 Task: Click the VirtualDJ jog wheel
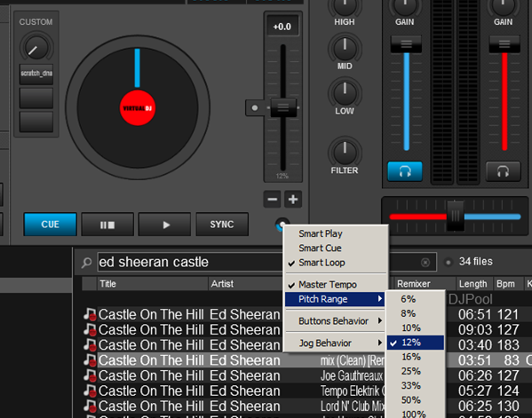click(138, 107)
